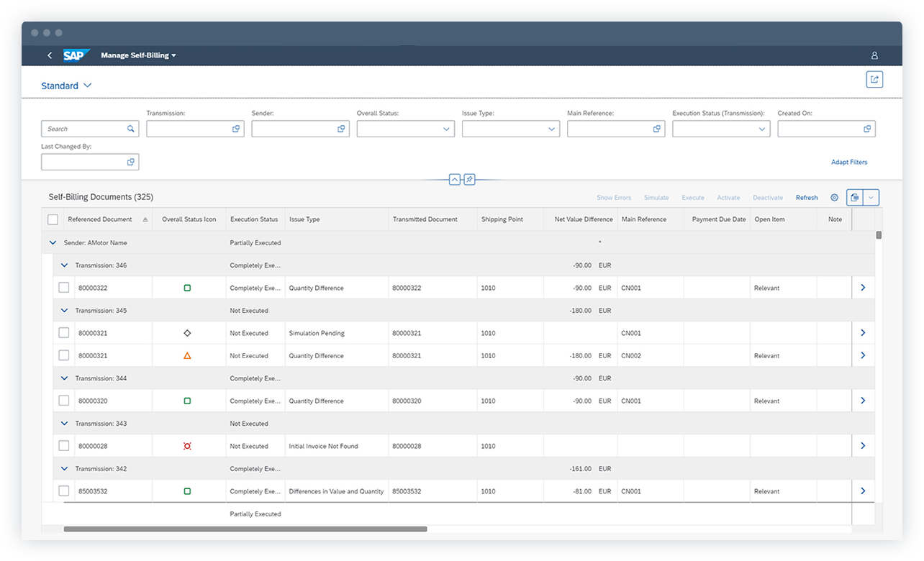This screenshot has height=561, width=924.
Task: Tick the checkbox for document 85003532
Action: coord(64,491)
